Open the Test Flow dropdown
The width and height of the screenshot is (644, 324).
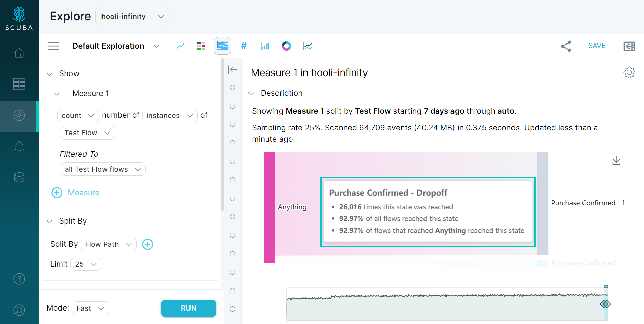pos(87,133)
